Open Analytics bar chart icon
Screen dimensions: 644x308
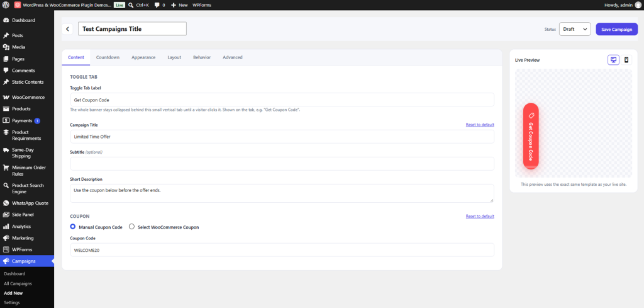[x=6, y=226]
